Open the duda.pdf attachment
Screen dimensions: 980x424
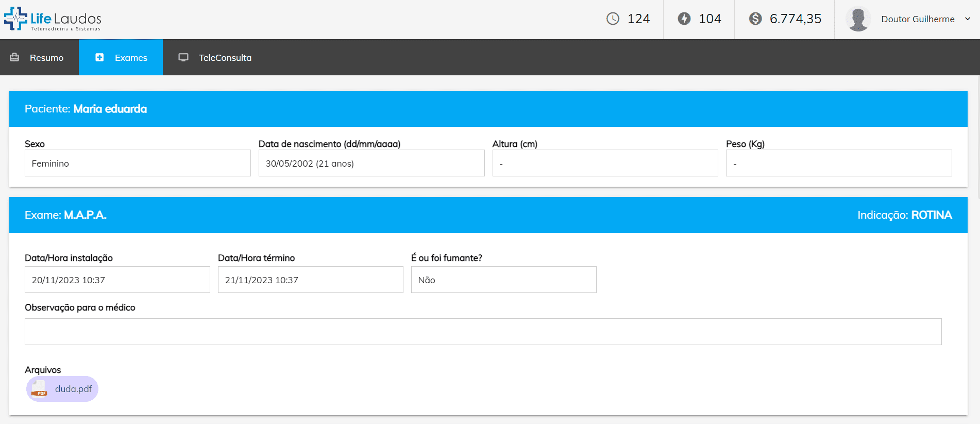click(73, 389)
